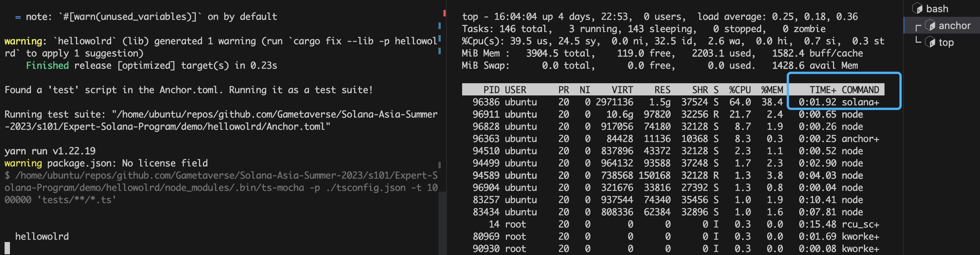Click the top terminal icon
Screen dimensions: 980x255
(x=930, y=42)
